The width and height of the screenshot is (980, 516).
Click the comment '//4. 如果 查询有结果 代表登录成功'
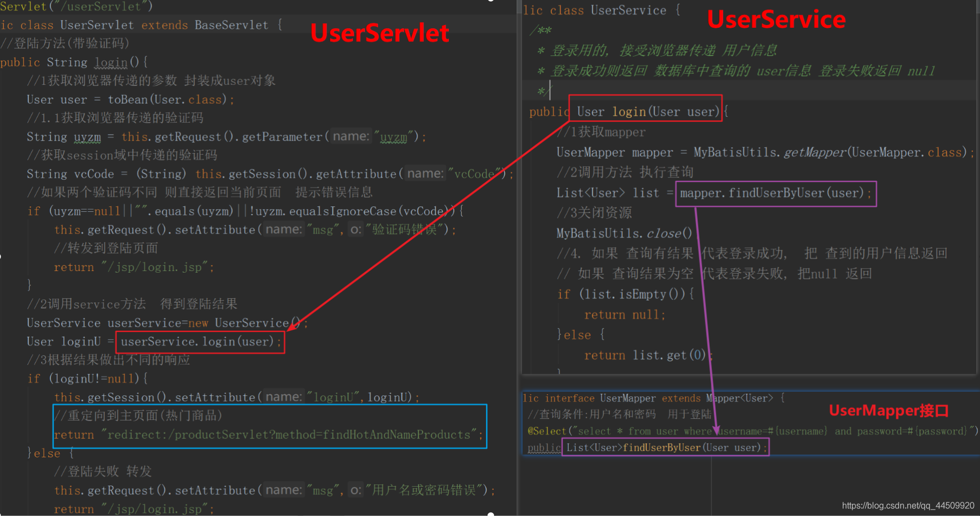click(x=752, y=253)
